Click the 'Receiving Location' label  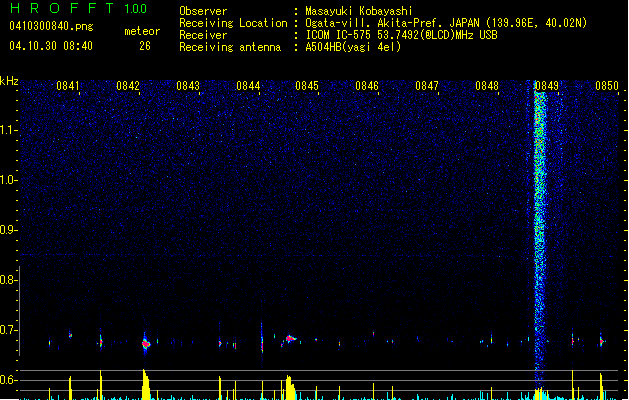coord(233,23)
